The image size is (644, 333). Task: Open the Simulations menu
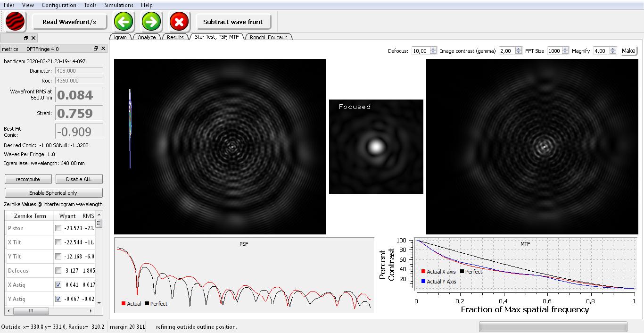118,5
